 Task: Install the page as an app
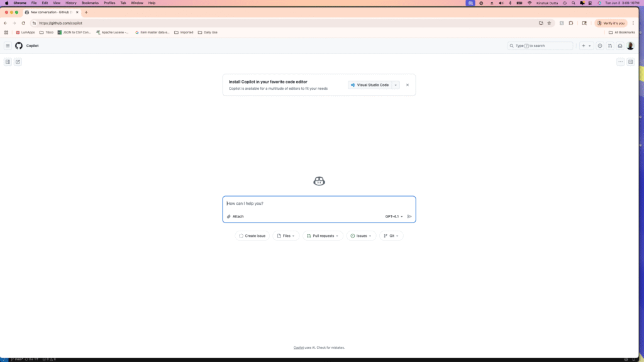(x=541, y=23)
